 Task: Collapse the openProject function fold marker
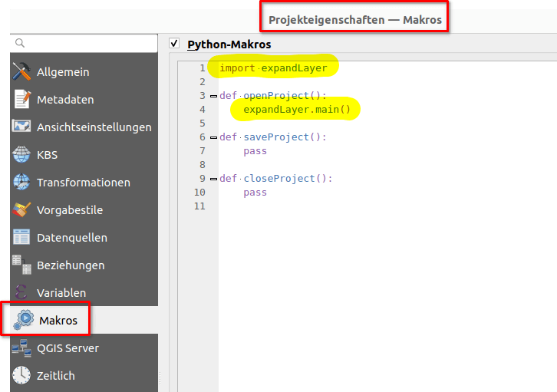click(213, 96)
